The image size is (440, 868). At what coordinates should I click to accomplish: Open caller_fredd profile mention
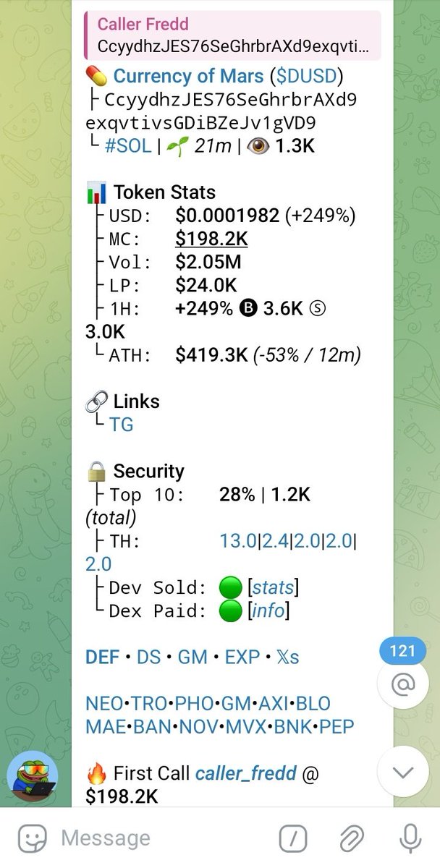click(246, 773)
